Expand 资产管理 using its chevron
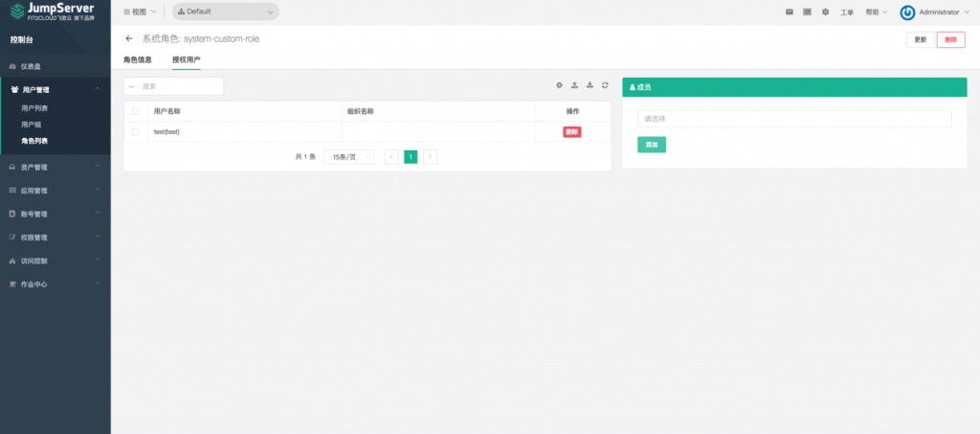This screenshot has width=980, height=434. click(98, 167)
